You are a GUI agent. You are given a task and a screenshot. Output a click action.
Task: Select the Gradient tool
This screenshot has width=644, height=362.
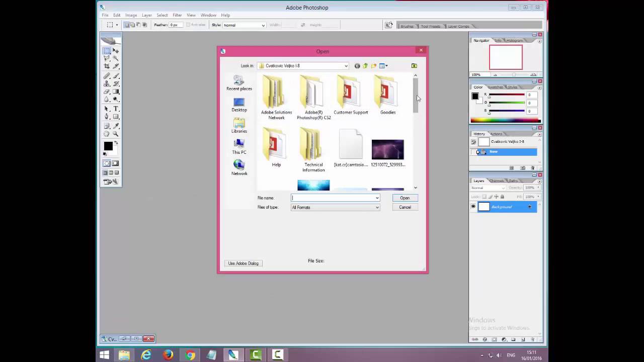click(116, 92)
